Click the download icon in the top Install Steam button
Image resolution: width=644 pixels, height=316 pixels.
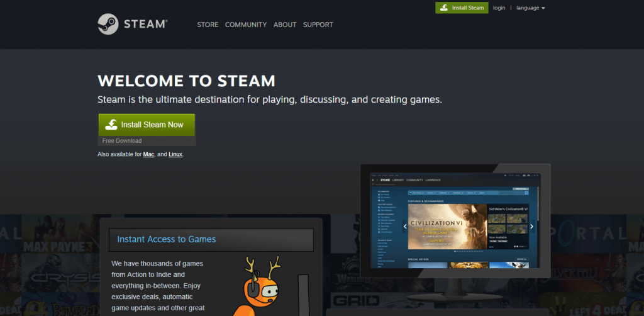tap(444, 8)
